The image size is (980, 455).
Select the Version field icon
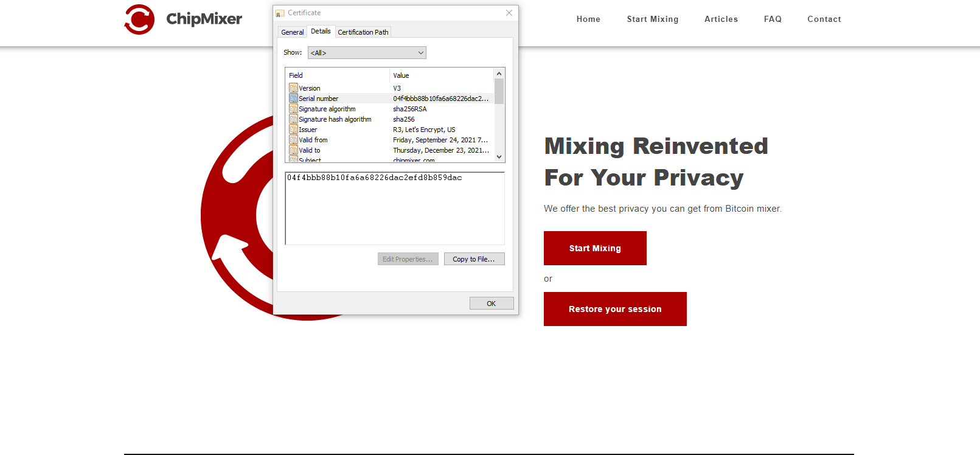point(293,88)
